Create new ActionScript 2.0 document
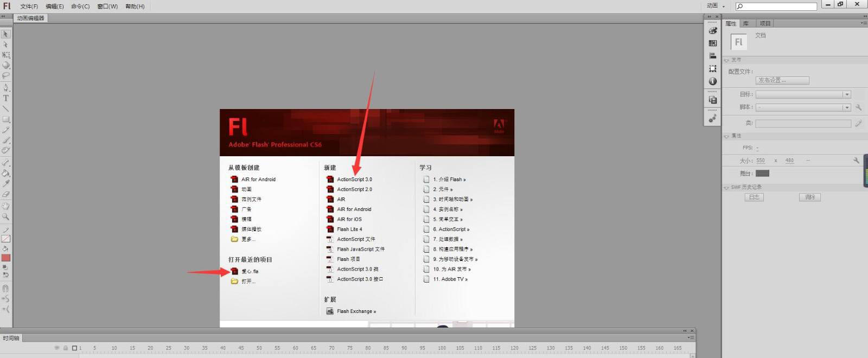 click(349, 189)
